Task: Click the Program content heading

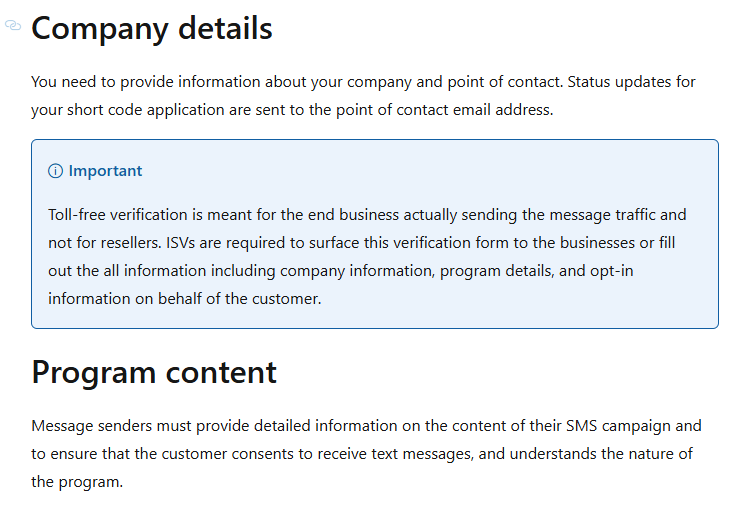Action: pos(154,372)
